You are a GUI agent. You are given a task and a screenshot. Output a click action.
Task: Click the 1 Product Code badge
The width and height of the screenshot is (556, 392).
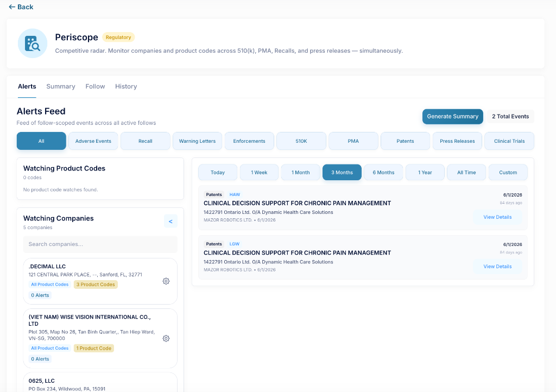(x=94, y=348)
